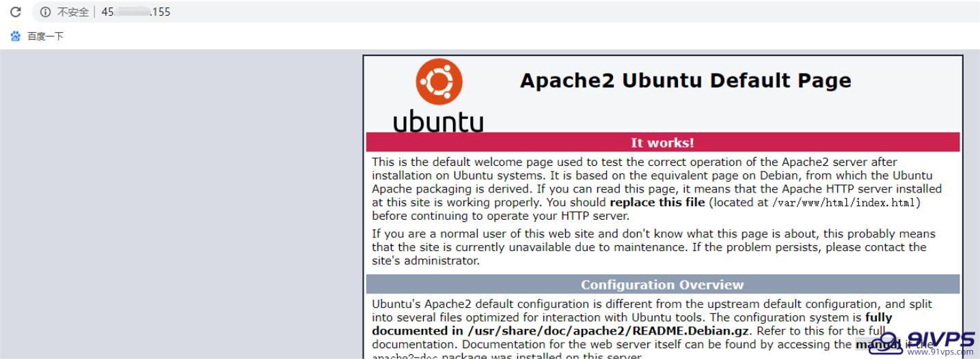
Task: Click the manual link in Configuration Overview
Action: coord(877,345)
